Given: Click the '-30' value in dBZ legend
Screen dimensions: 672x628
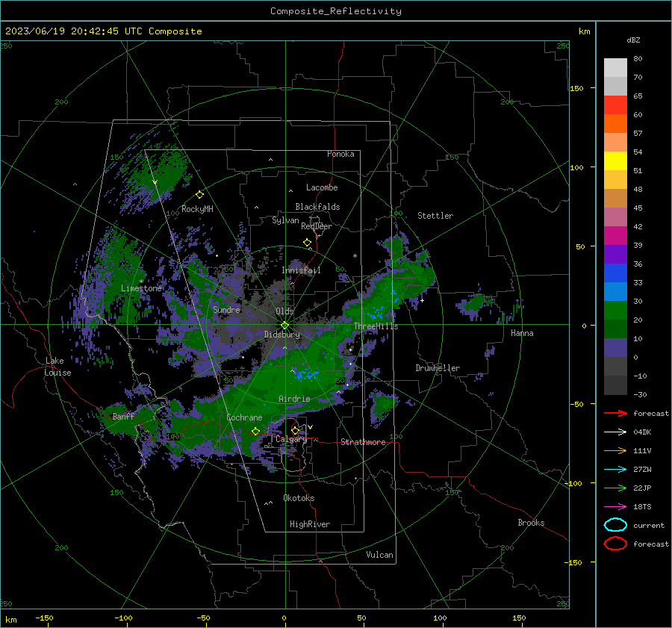Looking at the screenshot, I should click(x=640, y=394).
